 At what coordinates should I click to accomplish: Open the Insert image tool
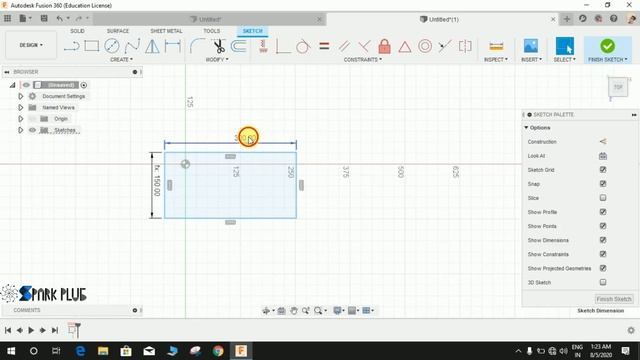point(531,46)
